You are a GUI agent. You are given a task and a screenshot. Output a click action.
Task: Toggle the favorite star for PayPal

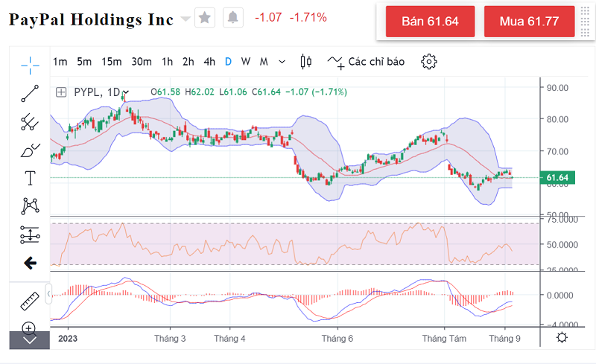tap(205, 17)
